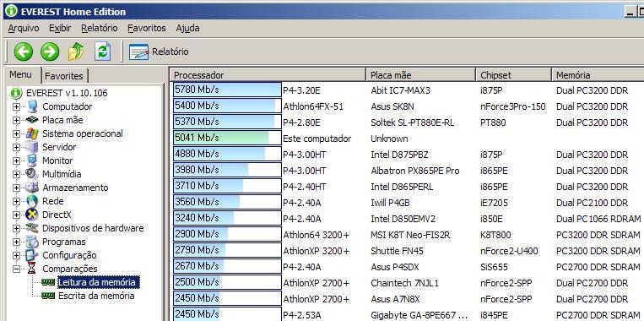Select the Dispositivos de hardware item

tap(93, 228)
